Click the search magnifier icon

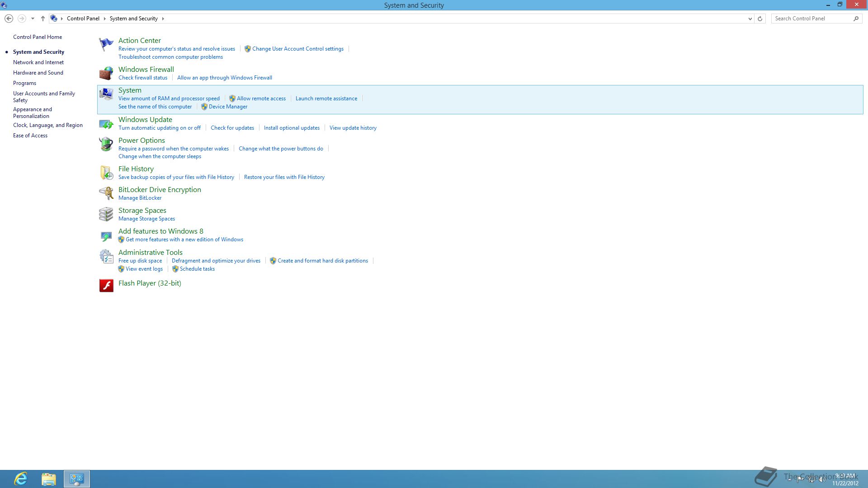(x=856, y=19)
